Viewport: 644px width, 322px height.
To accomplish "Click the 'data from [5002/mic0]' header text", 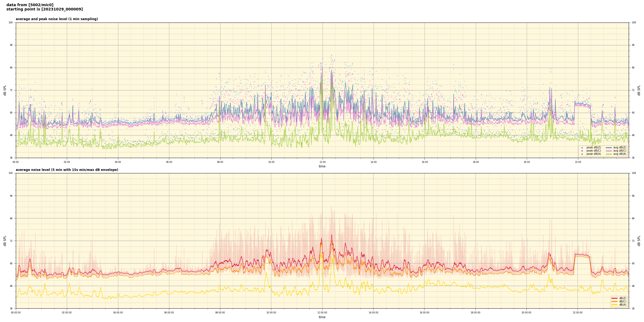I will [30, 5].
